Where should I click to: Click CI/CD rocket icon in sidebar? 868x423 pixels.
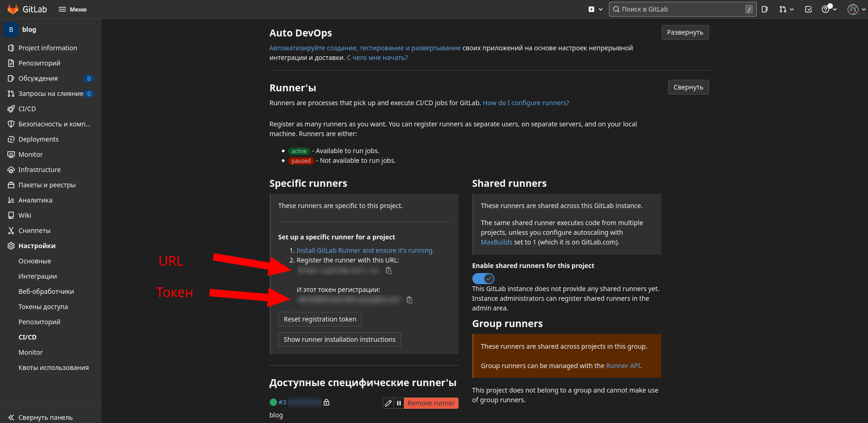tap(11, 109)
